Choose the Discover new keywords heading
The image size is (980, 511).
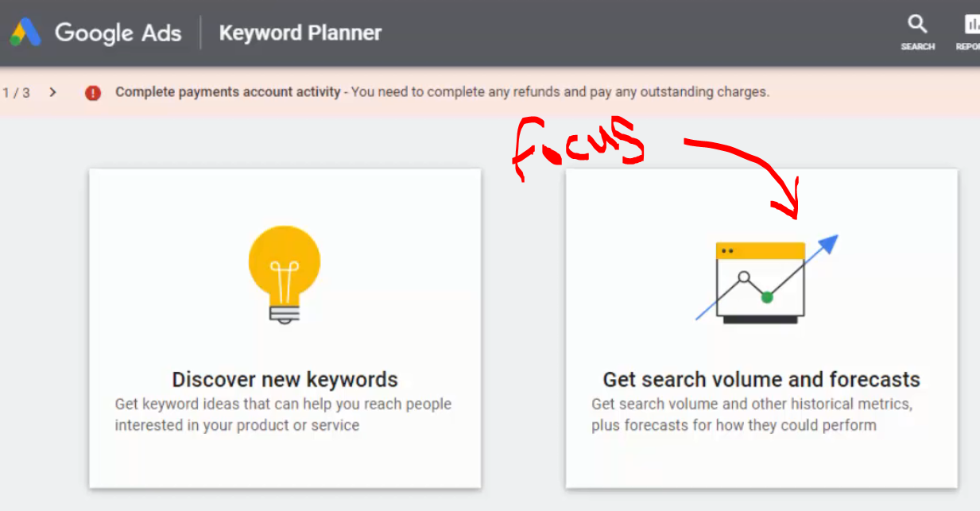pos(285,379)
